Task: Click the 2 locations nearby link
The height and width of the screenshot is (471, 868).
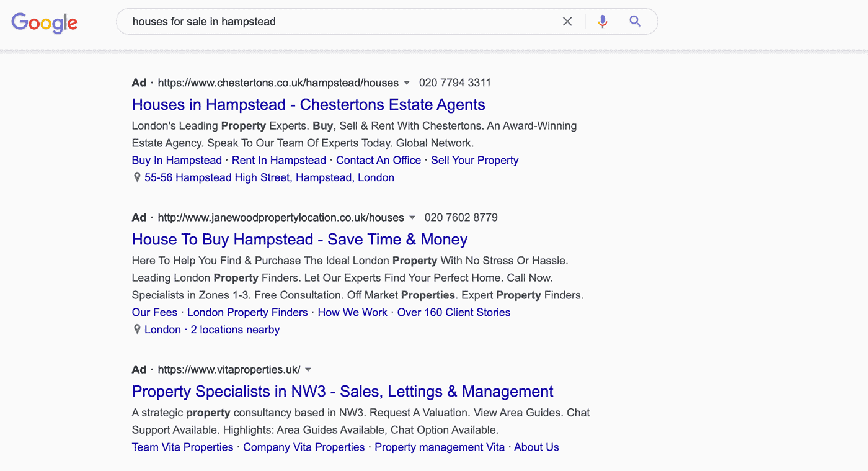Action: pyautogui.click(x=235, y=329)
